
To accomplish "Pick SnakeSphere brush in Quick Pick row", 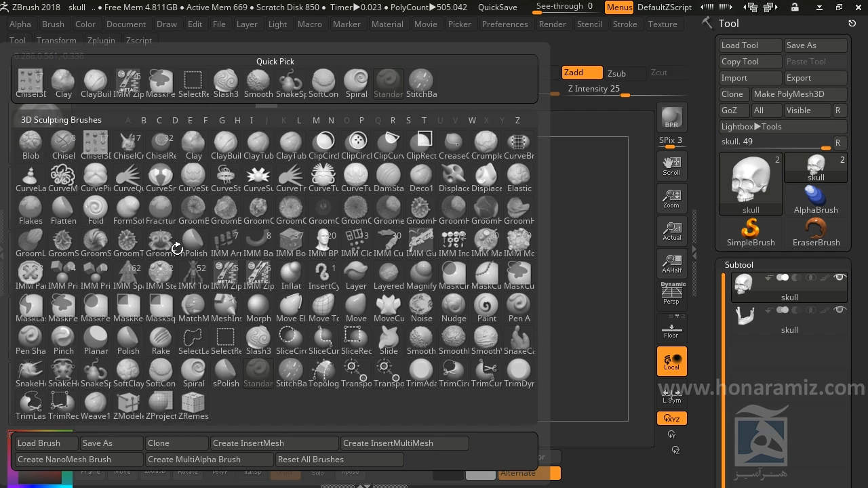I will pyautogui.click(x=291, y=84).
